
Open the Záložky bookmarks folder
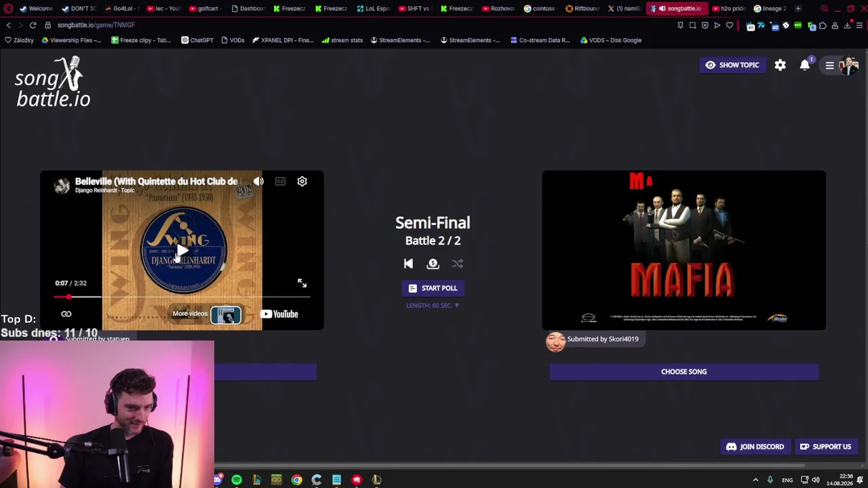click(19, 40)
